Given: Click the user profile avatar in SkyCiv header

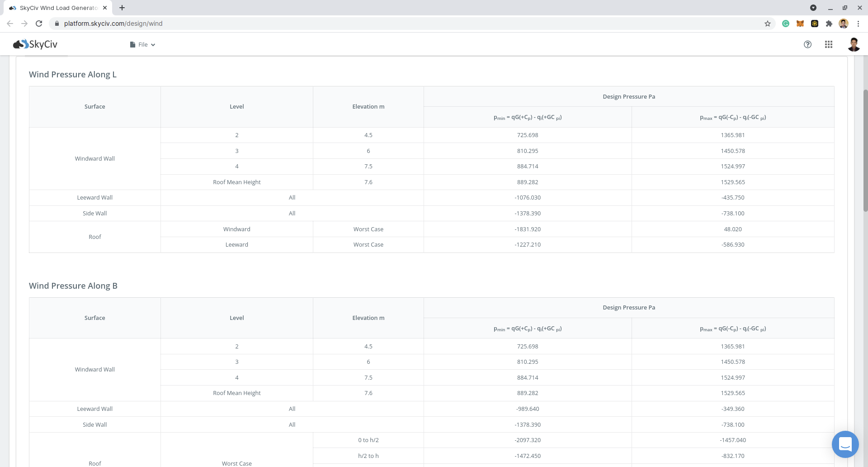Looking at the screenshot, I should (x=854, y=44).
